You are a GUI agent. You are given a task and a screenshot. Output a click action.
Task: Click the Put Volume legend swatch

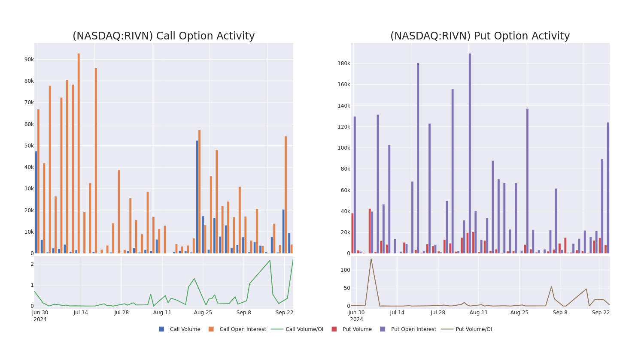pyautogui.click(x=334, y=329)
